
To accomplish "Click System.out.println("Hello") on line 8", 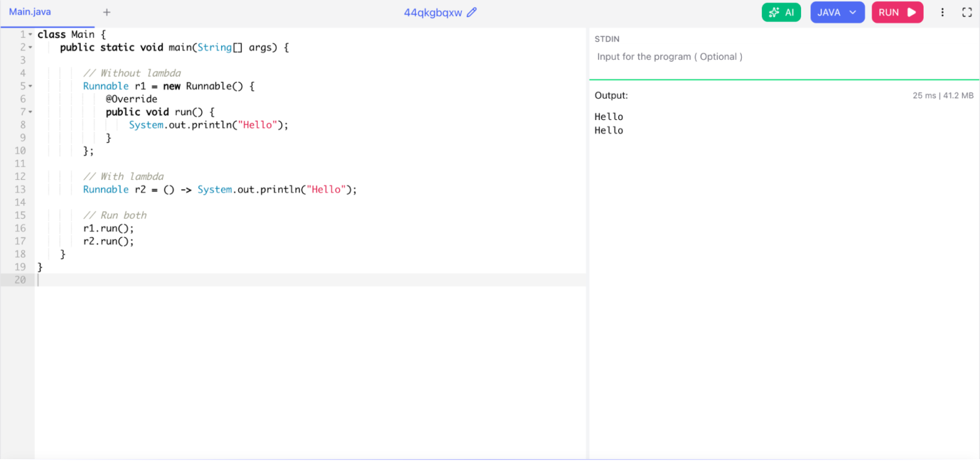I will [x=208, y=125].
